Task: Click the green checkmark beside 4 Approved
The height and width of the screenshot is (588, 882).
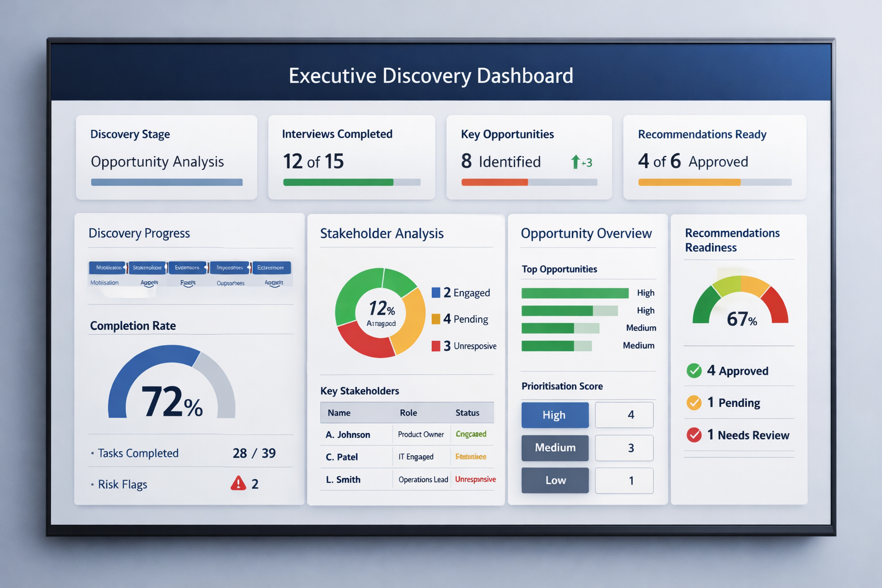Action: click(x=694, y=370)
